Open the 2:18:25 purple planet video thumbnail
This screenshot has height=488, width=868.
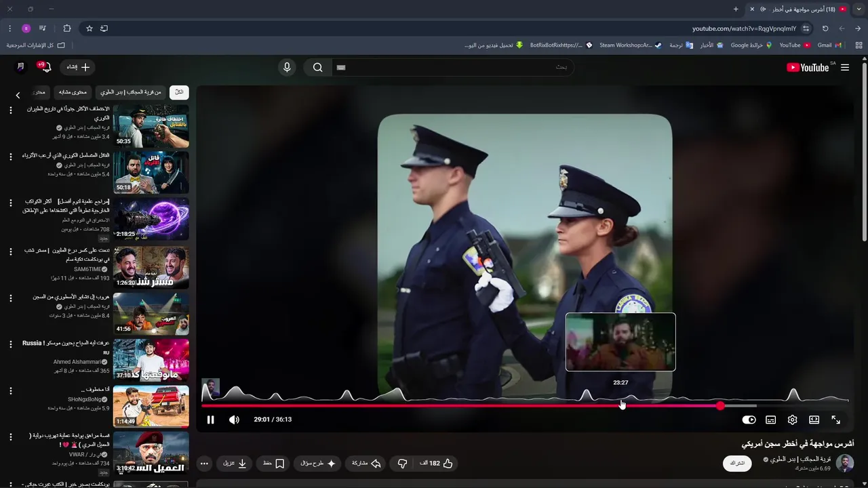click(151, 219)
